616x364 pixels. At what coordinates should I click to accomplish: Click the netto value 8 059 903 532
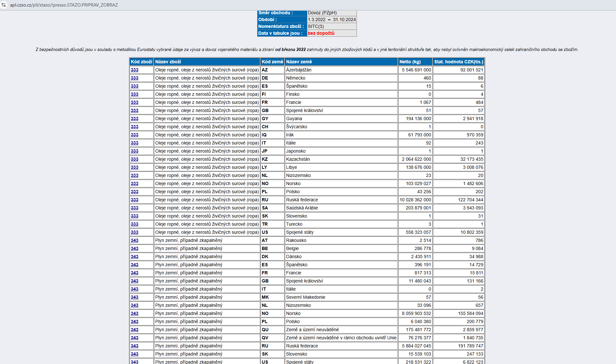point(416,313)
